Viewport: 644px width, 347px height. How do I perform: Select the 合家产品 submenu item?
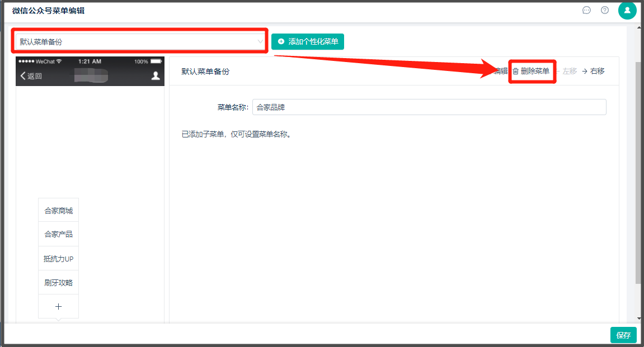(x=58, y=234)
